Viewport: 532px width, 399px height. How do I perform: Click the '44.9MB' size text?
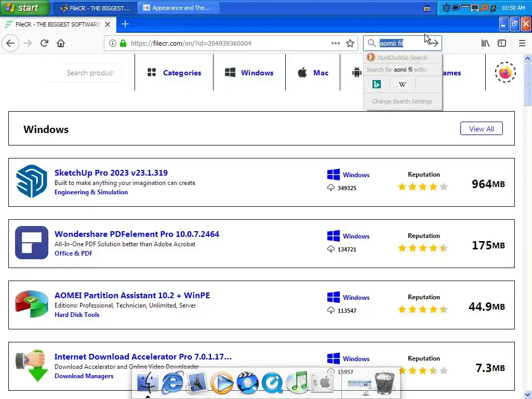(x=486, y=307)
